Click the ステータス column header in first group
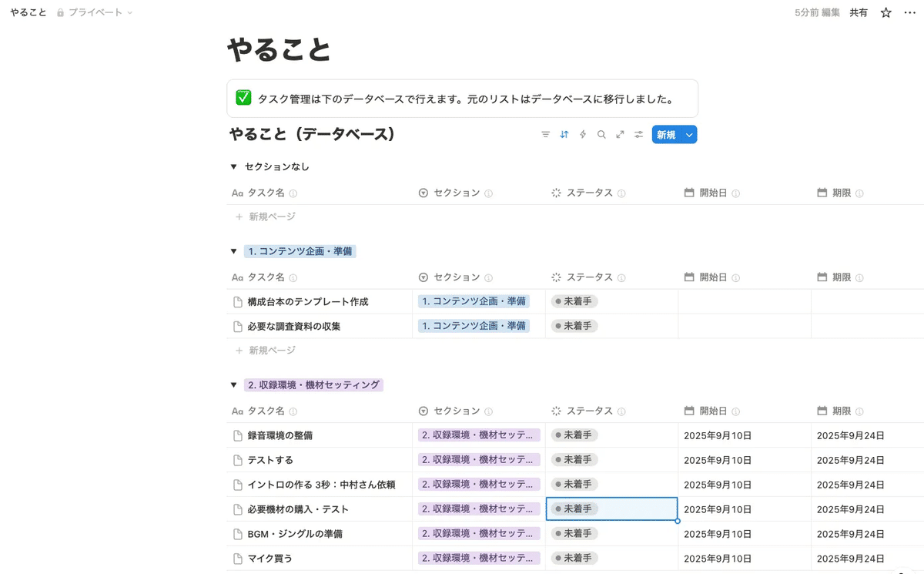924x574 pixels. tap(589, 193)
